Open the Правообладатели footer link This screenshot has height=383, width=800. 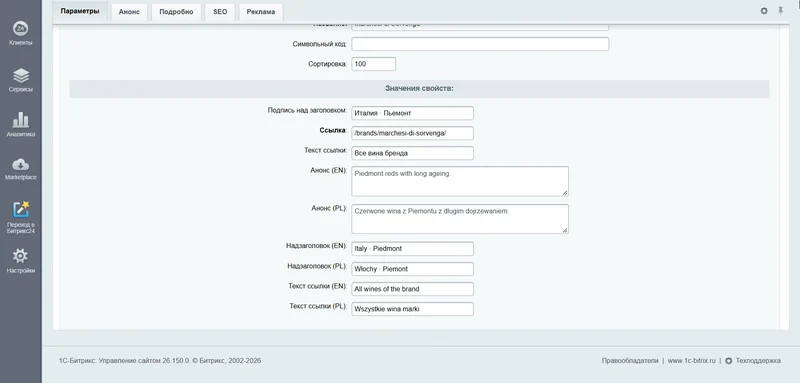point(630,361)
